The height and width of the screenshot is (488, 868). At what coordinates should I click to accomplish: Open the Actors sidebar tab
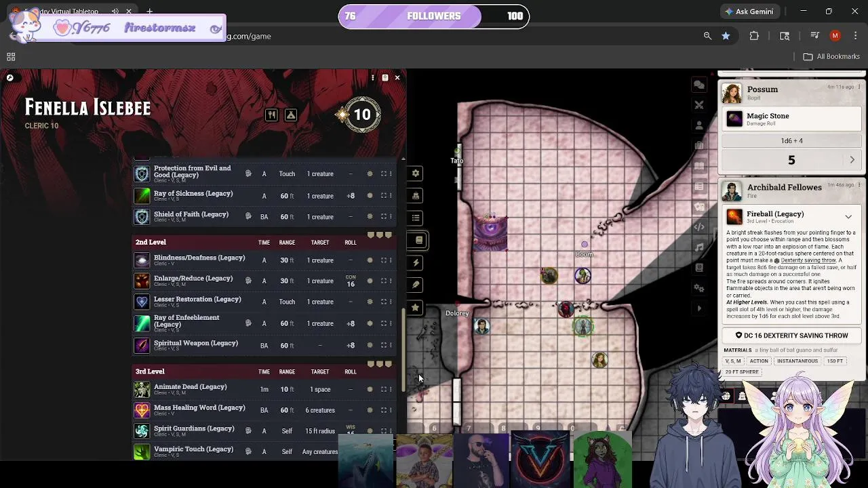[699, 125]
